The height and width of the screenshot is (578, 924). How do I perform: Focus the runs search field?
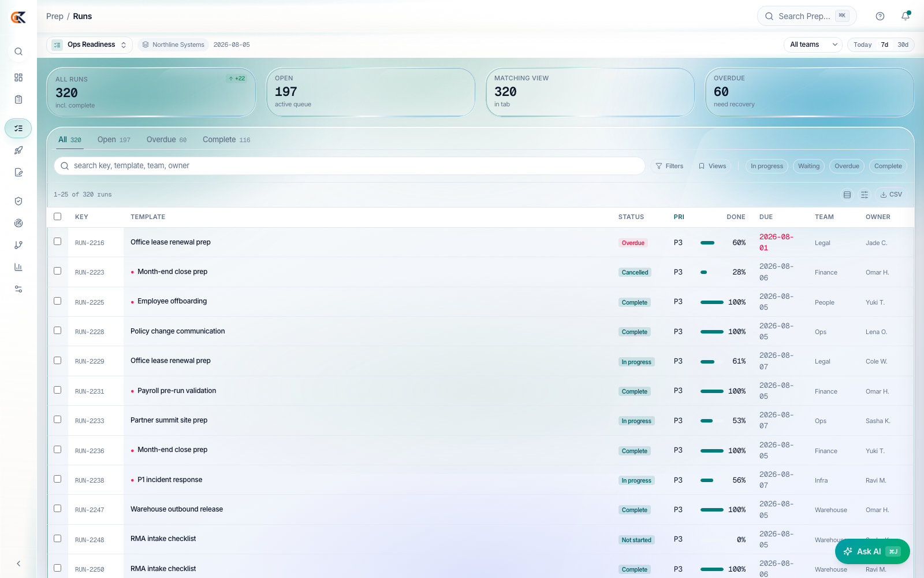[349, 166]
